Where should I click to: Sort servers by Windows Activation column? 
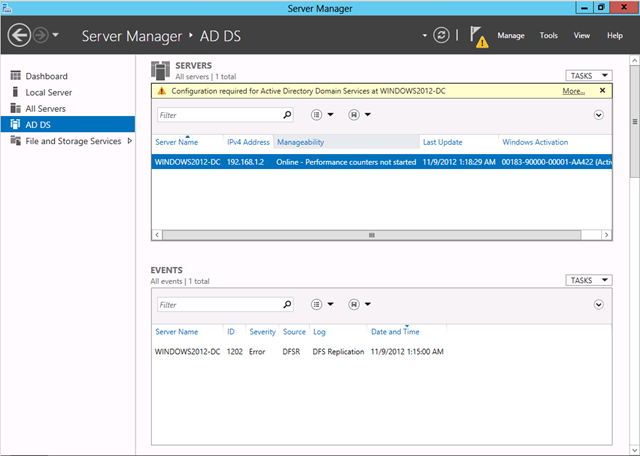point(535,142)
